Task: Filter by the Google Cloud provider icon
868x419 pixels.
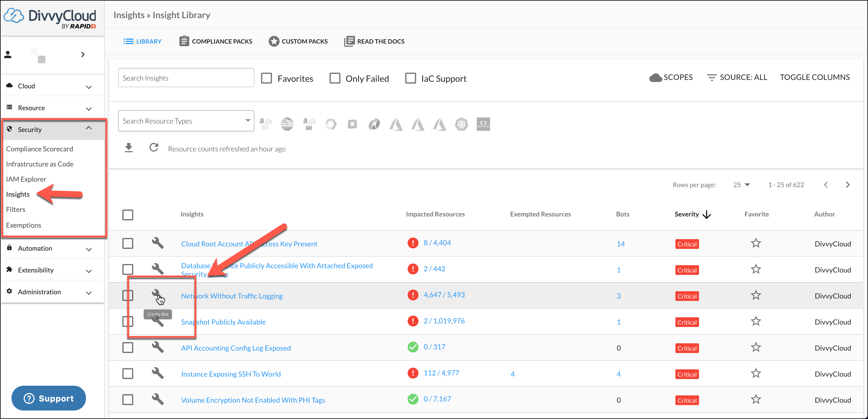Action: [x=330, y=124]
